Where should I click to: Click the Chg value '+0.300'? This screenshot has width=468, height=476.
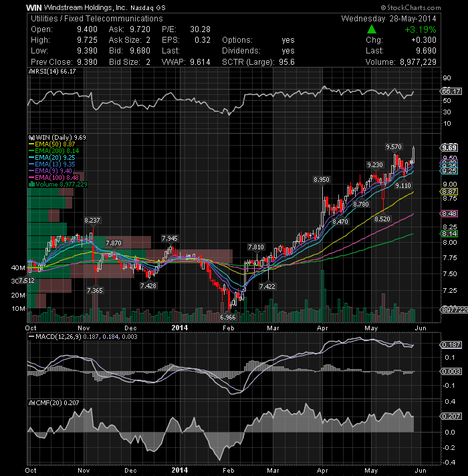[424, 40]
